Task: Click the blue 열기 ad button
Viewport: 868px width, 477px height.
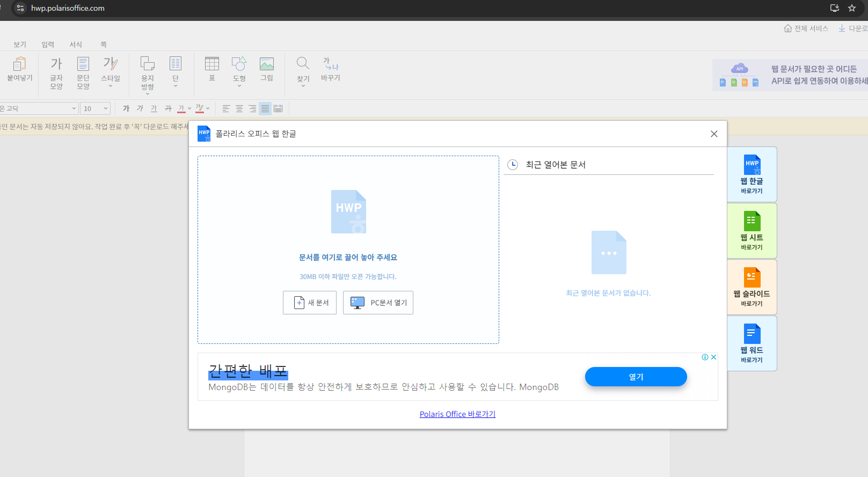Action: tap(636, 377)
